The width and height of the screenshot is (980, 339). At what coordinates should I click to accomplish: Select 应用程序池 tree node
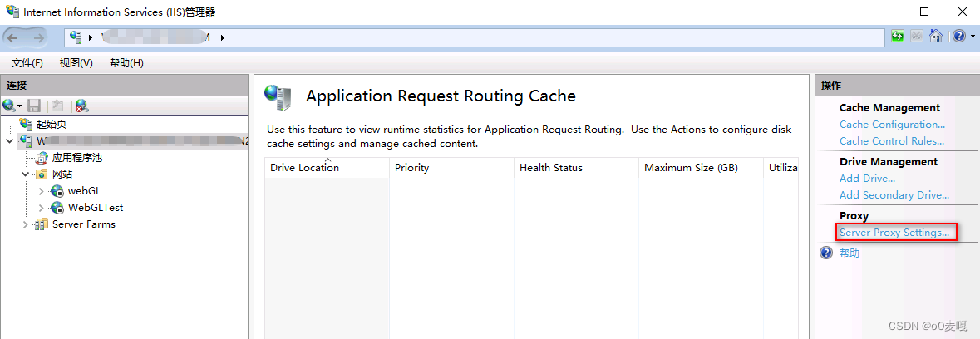[x=76, y=157]
